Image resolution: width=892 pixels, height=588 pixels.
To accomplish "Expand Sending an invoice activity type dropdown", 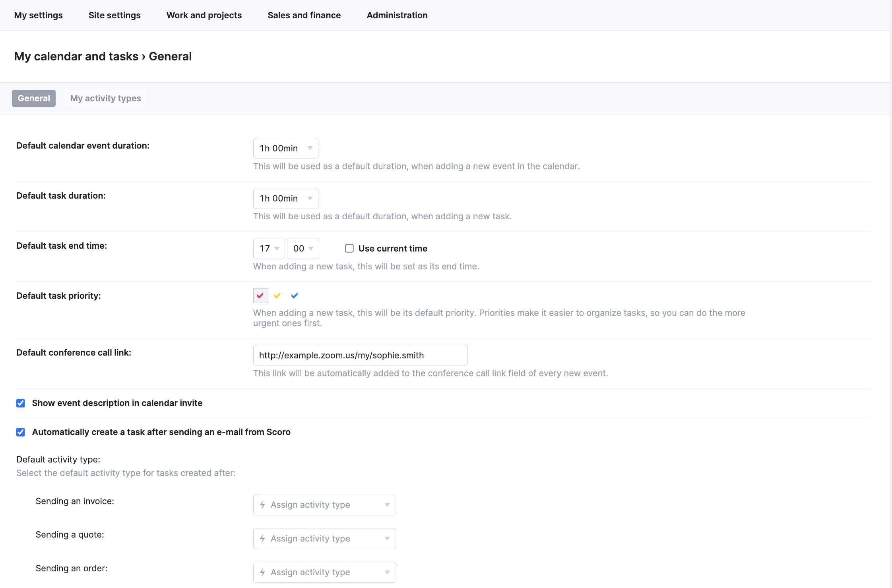I will pyautogui.click(x=325, y=505).
